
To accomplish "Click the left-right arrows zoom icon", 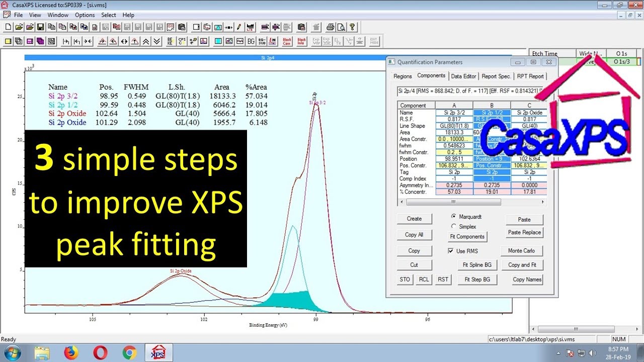I will pos(124,41).
